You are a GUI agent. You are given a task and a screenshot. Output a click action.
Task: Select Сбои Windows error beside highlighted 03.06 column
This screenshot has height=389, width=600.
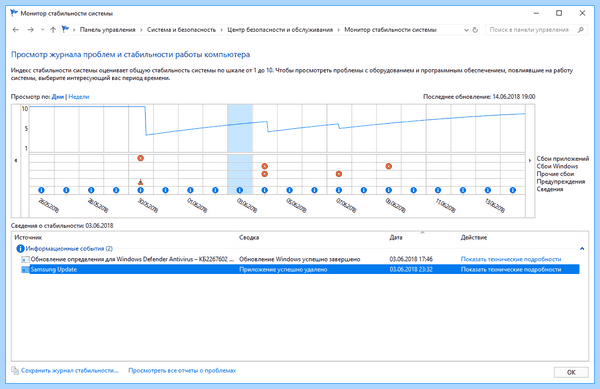coord(264,166)
